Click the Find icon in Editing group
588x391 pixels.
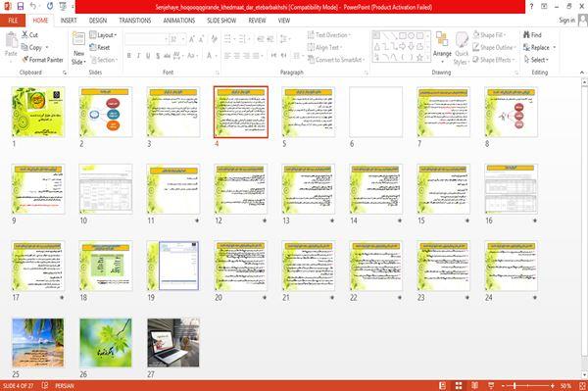tap(526, 34)
